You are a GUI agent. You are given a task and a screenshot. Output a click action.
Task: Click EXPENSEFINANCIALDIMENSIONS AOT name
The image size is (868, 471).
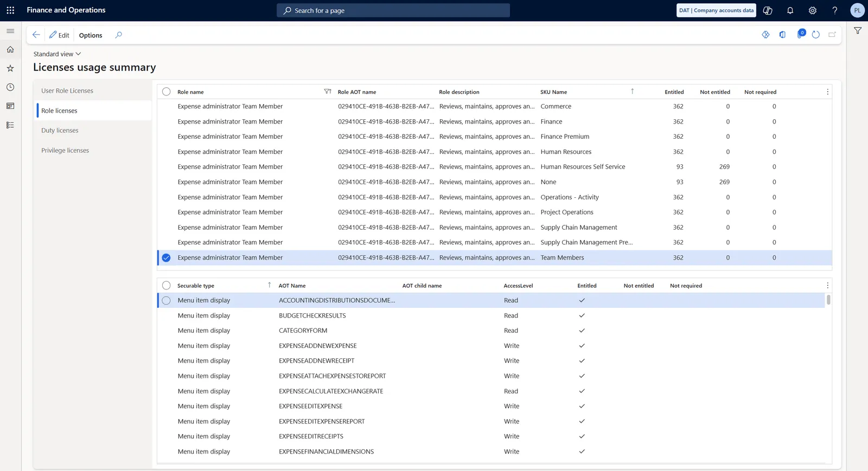pyautogui.click(x=327, y=451)
